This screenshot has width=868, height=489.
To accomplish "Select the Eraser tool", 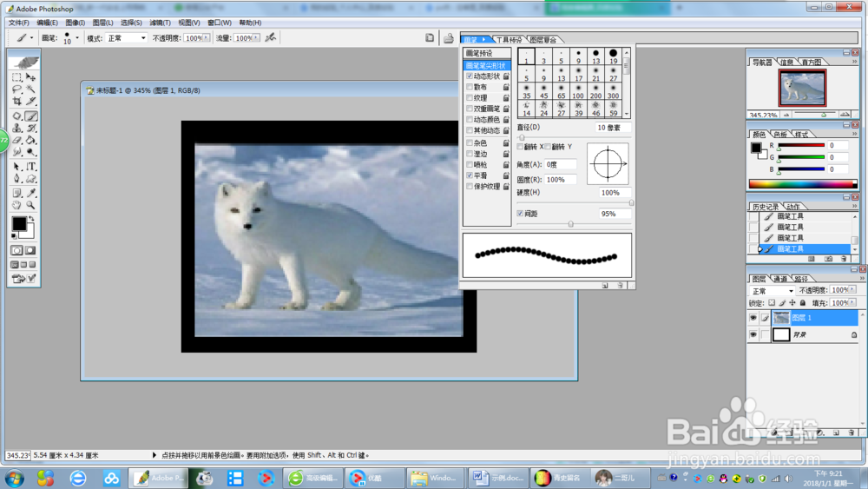I will (x=16, y=140).
